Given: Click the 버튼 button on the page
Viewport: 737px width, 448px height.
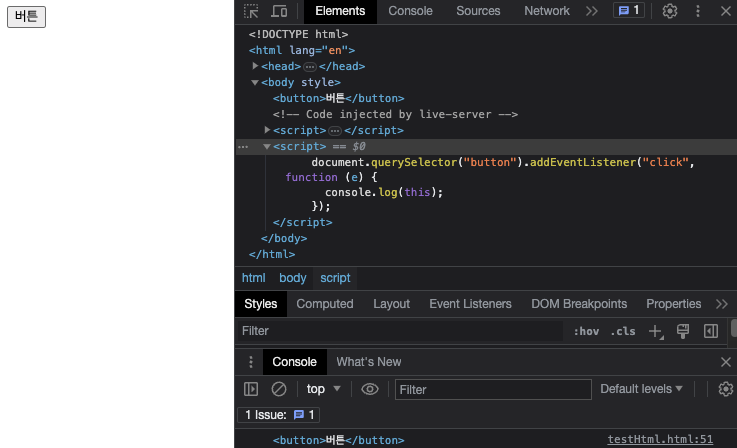Looking at the screenshot, I should point(26,17).
